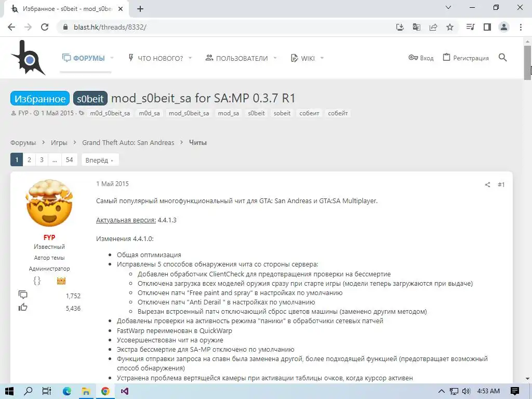
Task: Open Visual Studio from taskbar
Action: [125, 391]
